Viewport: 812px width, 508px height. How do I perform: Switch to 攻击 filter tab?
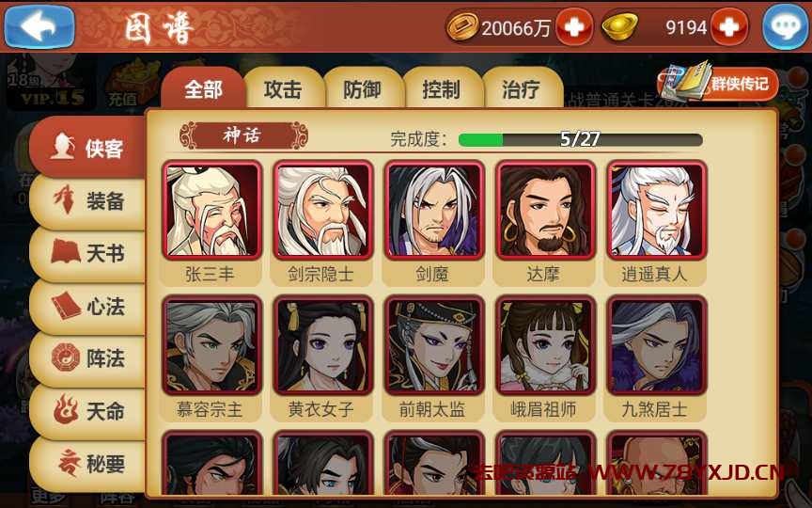click(283, 89)
